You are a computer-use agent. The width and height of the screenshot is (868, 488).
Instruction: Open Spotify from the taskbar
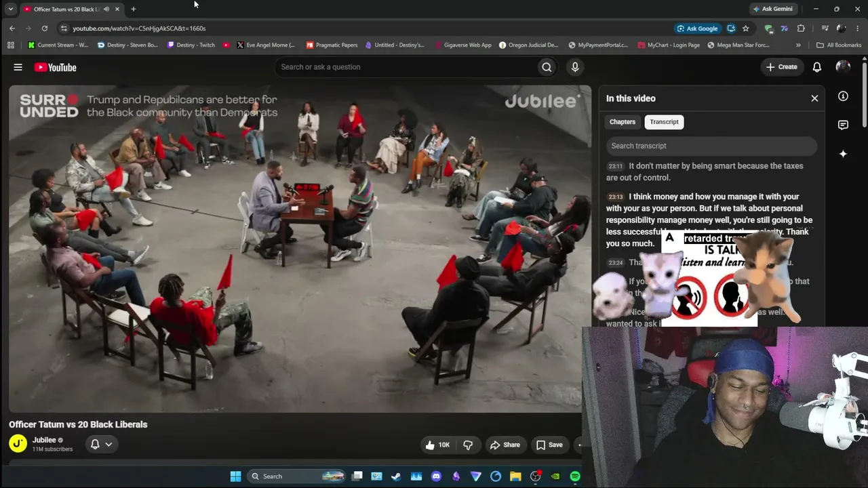(575, 476)
